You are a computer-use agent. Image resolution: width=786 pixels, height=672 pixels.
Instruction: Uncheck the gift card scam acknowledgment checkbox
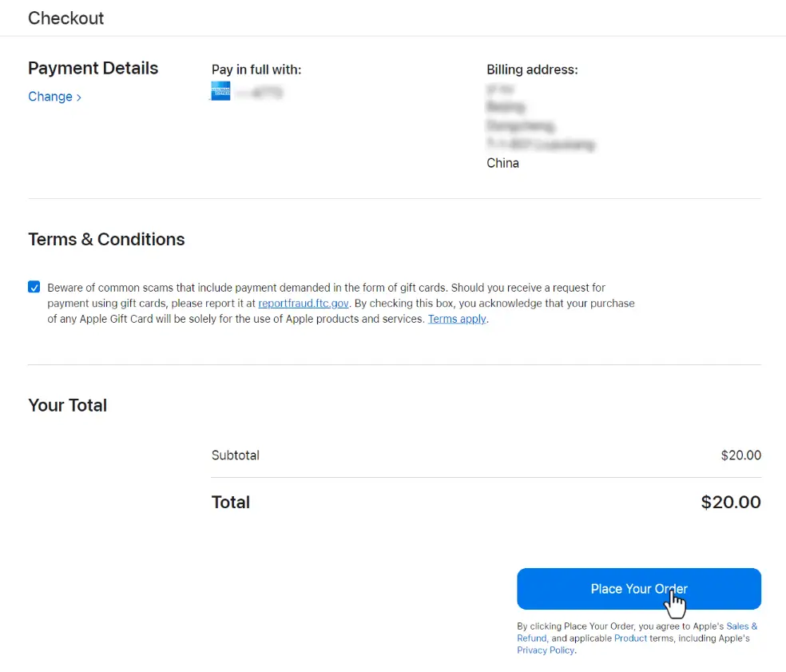tap(34, 287)
